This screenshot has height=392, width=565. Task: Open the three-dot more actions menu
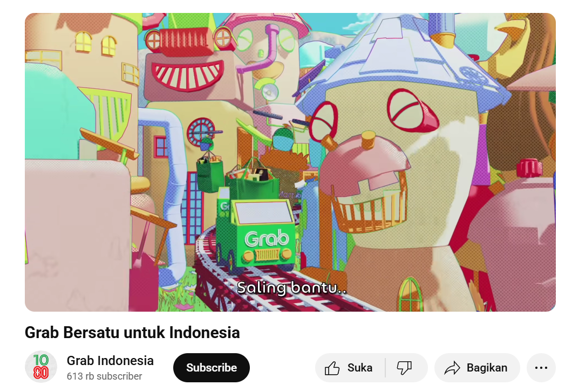pos(541,368)
